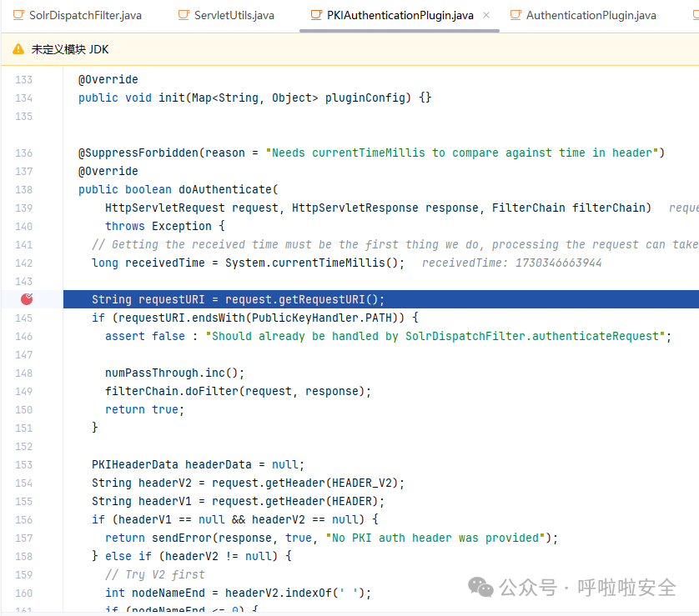The height and width of the screenshot is (616, 699).
Task: Click the SolrDispatchFilter.java file icon
Action: 18,15
